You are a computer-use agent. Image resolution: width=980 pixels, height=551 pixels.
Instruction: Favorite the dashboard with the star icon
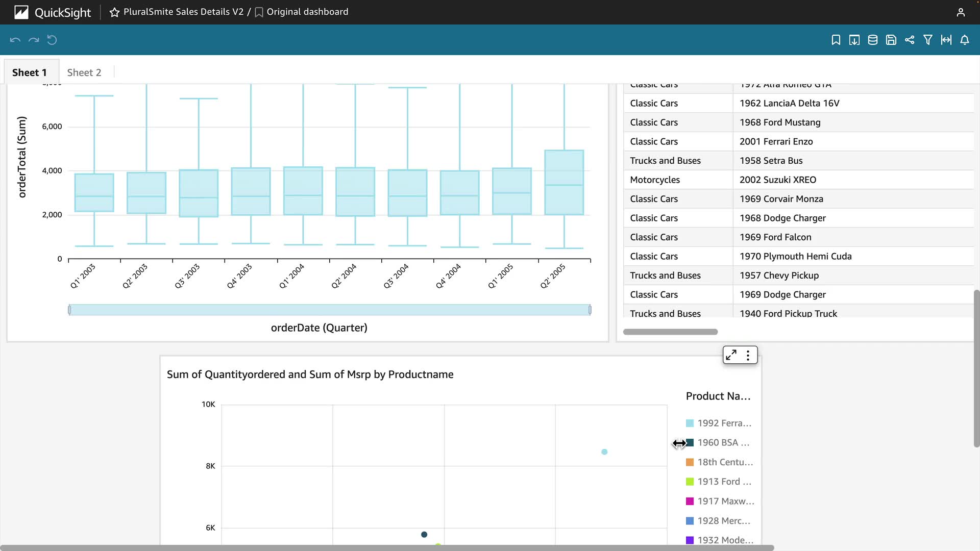(x=114, y=12)
